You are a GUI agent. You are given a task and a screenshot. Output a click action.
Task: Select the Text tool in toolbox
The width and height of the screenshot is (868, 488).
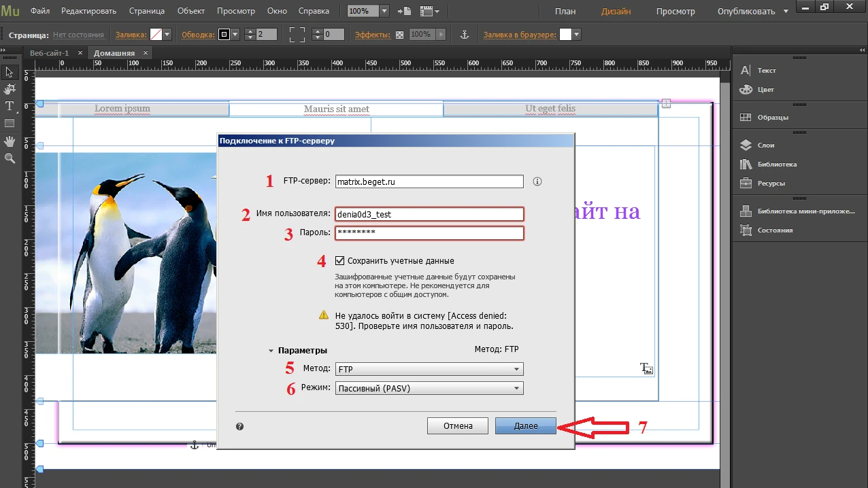point(10,106)
